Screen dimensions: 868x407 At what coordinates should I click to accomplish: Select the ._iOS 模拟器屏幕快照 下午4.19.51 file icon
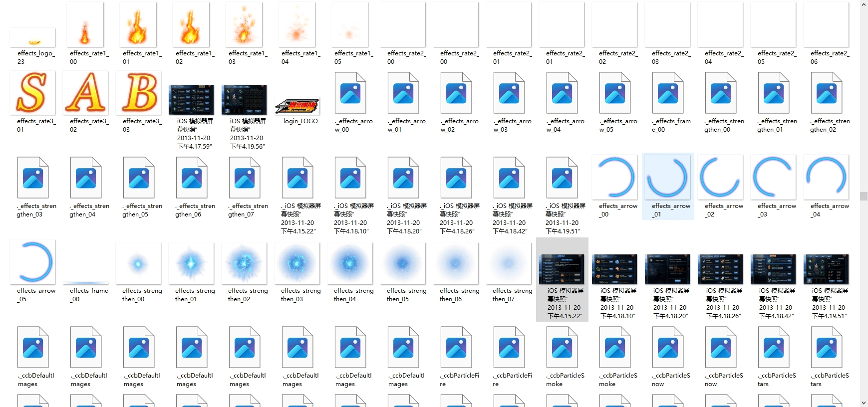tap(562, 178)
